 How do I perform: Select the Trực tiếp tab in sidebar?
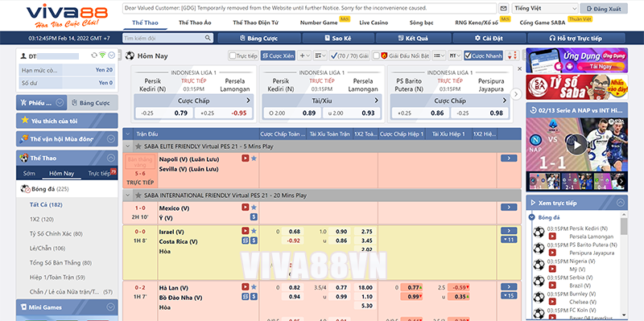pos(99,173)
